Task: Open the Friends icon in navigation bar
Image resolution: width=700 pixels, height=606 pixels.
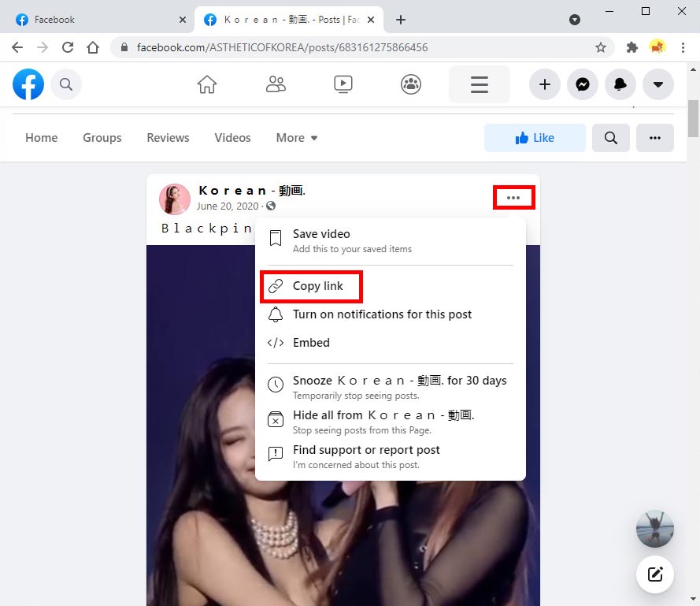Action: (x=276, y=84)
